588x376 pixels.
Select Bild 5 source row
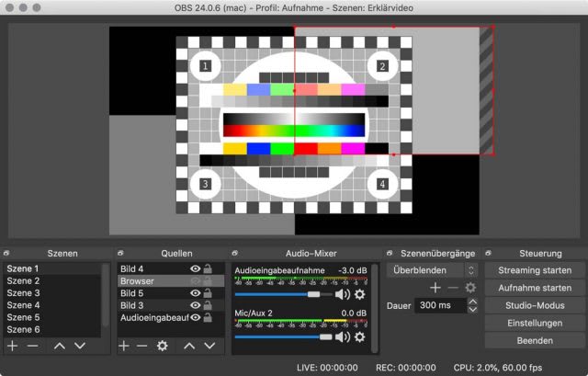[x=171, y=293]
